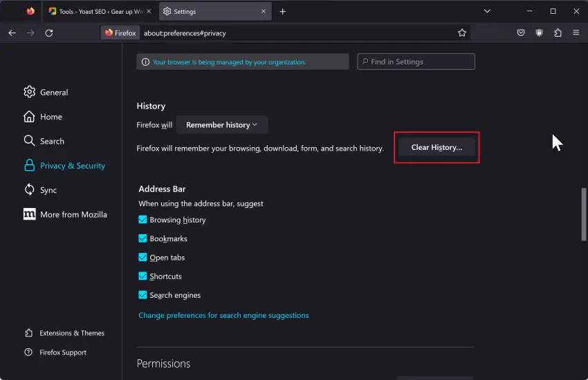Image resolution: width=588 pixels, height=380 pixels.
Task: Toggle the Bookmarks checkbox
Action: 143,238
